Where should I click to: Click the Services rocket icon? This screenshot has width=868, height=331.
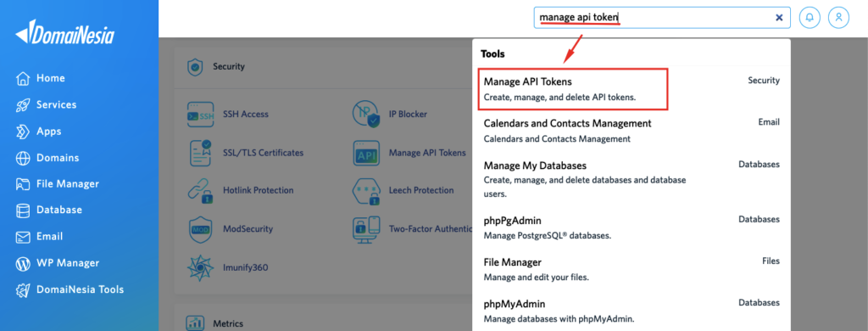coord(23,105)
